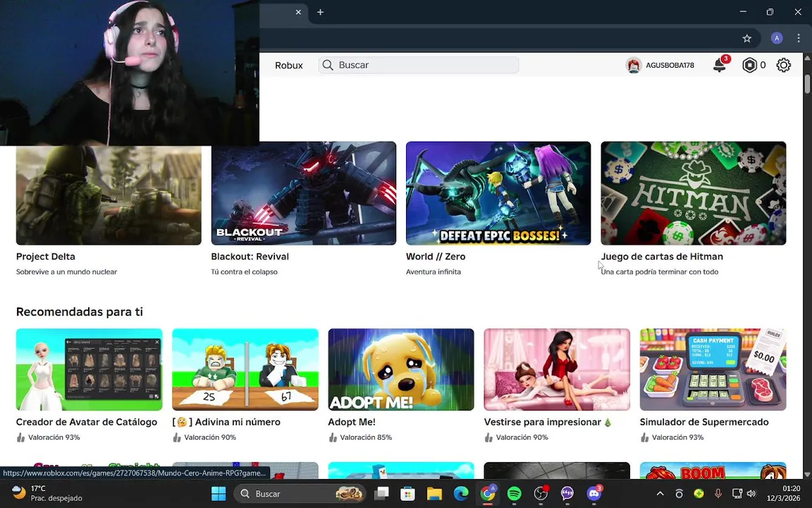Open the network icon in the system tray
Viewport: 812px width, 508px height.
click(x=737, y=493)
